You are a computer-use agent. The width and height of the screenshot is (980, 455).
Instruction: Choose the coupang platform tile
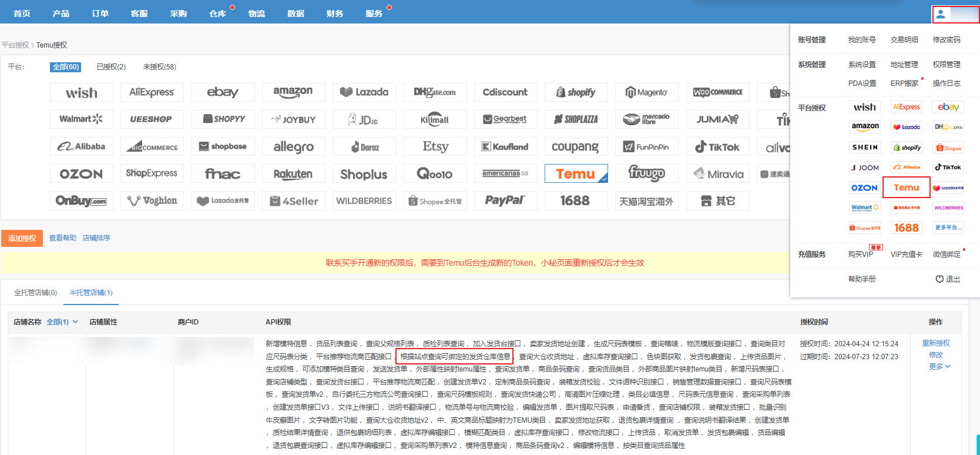tap(576, 146)
